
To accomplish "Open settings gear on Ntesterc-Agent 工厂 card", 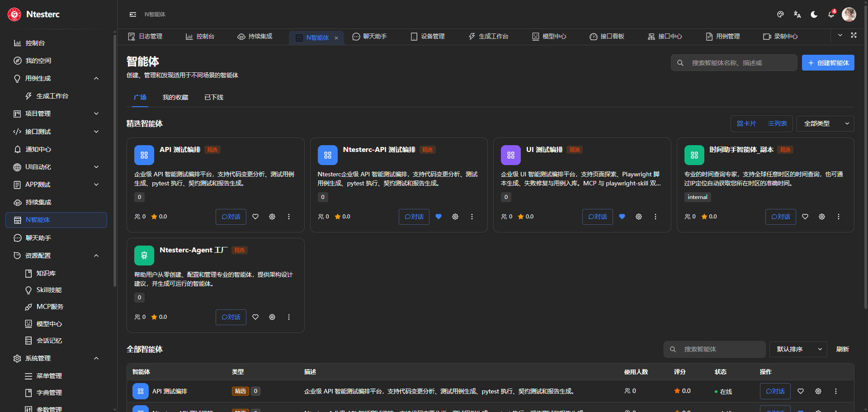I will [x=272, y=317].
